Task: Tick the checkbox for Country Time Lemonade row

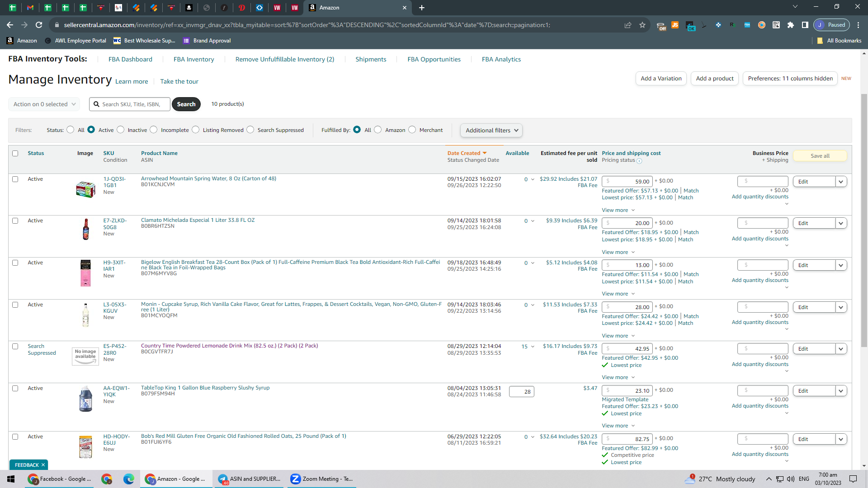Action: [x=15, y=347]
